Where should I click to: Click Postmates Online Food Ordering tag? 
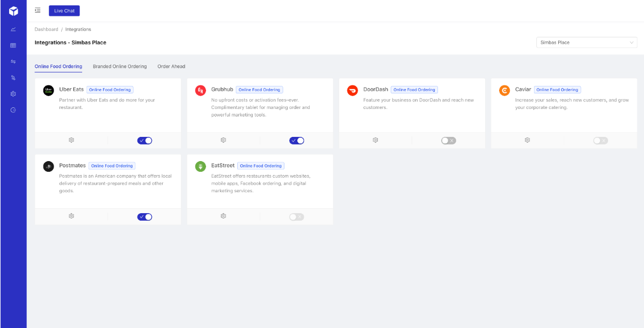(x=112, y=166)
